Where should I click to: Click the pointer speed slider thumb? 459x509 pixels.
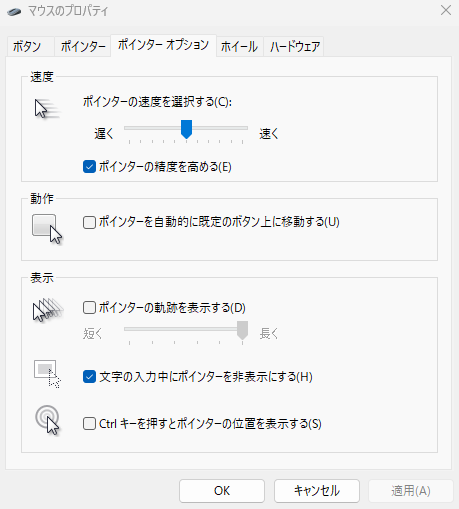(186, 129)
